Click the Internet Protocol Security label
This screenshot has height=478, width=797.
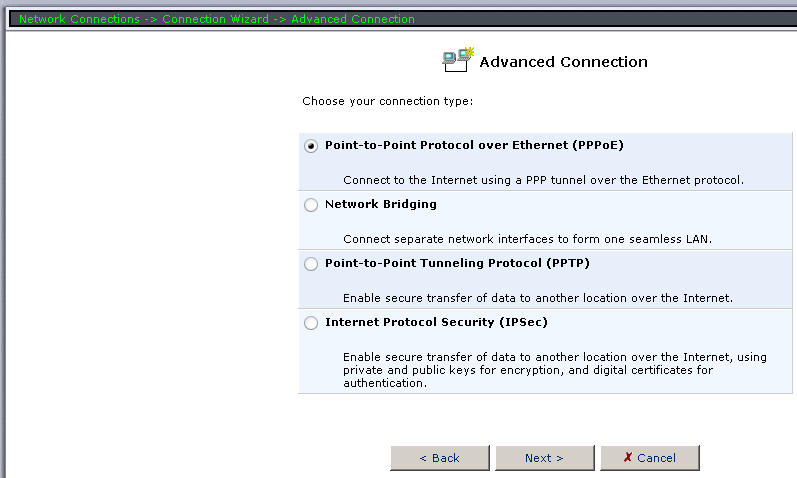coord(436,322)
